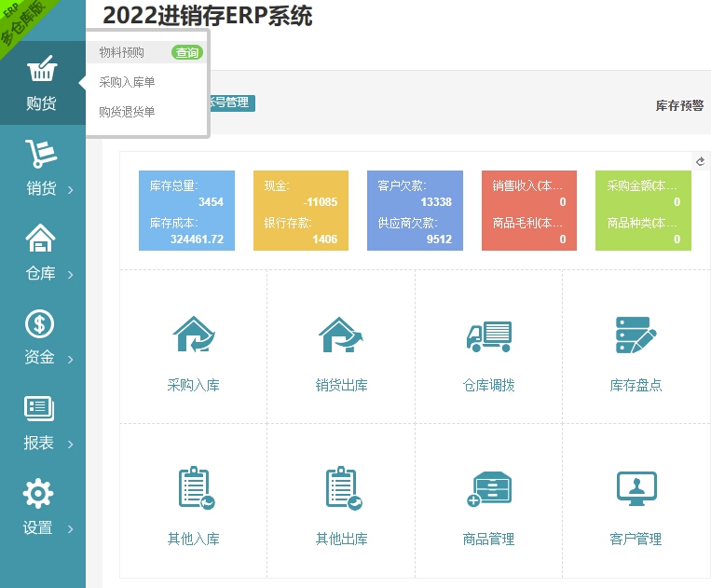711x588 pixels.
Task: Open the 设置 gear menu
Action: coord(42,507)
